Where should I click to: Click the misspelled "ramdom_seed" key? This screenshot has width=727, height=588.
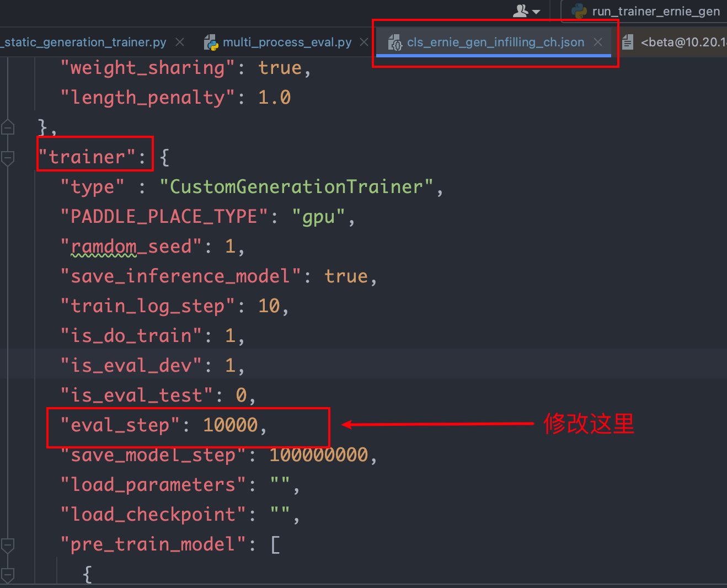131,247
